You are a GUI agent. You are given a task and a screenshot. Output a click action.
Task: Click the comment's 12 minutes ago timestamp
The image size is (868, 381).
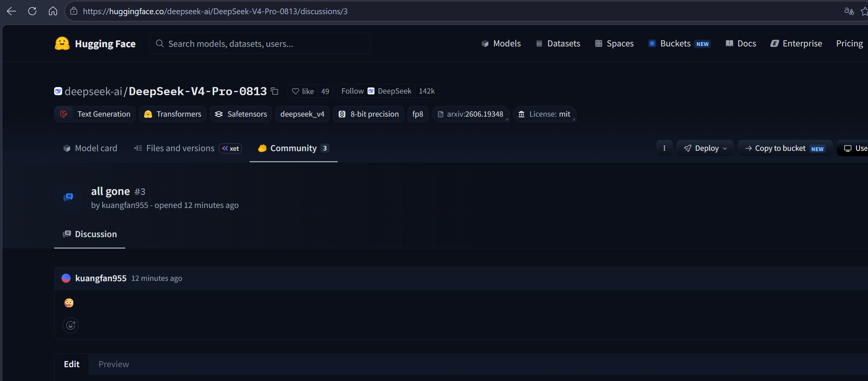point(157,278)
